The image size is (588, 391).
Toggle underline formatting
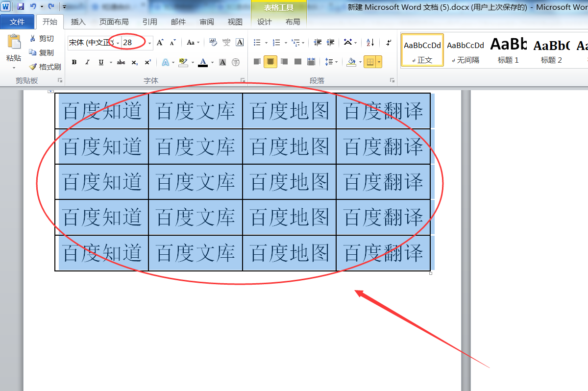pyautogui.click(x=101, y=62)
